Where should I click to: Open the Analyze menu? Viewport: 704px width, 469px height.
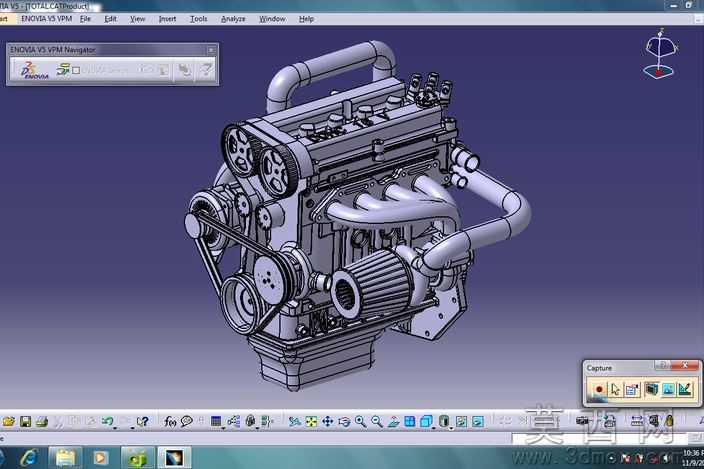click(233, 19)
